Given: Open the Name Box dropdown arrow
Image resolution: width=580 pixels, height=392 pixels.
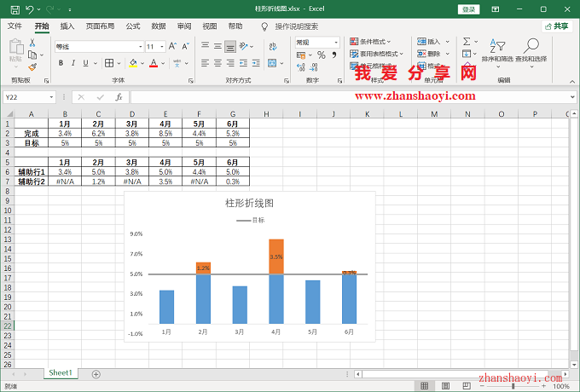Looking at the screenshot, I should [x=51, y=97].
